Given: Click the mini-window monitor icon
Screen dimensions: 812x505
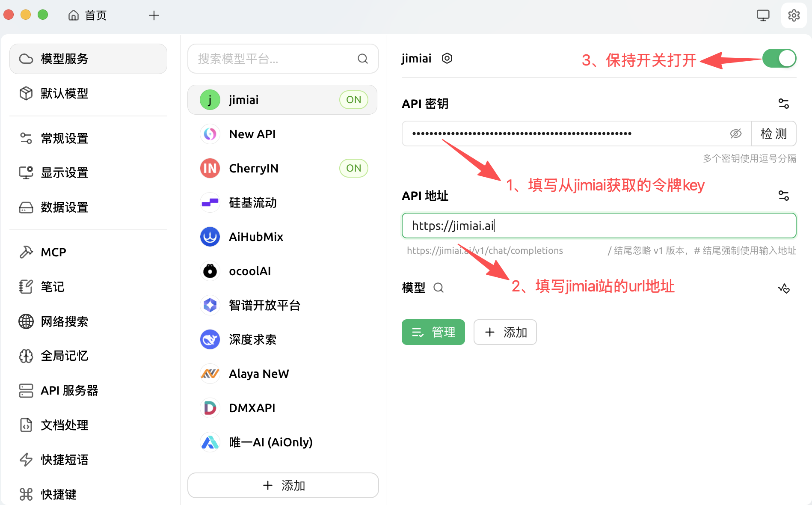Looking at the screenshot, I should [763, 15].
